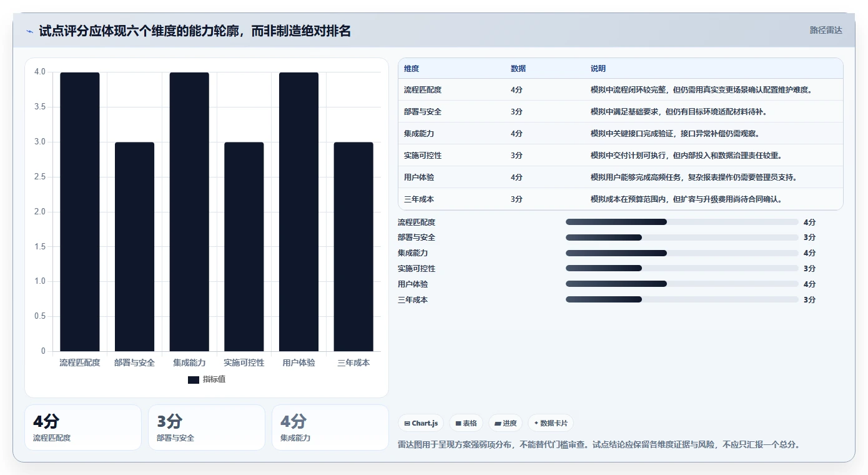Click the 集成能力 x-axis label
This screenshot has height=475, width=868.
[189, 362]
